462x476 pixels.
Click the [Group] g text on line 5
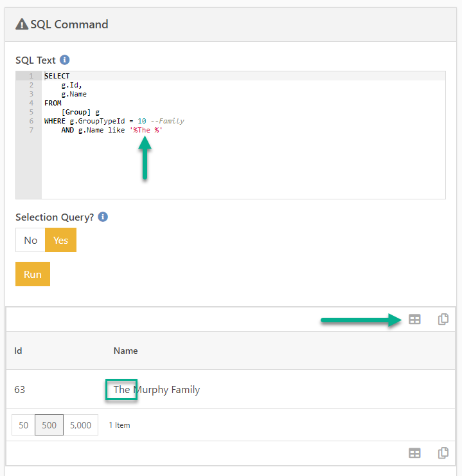tap(80, 113)
